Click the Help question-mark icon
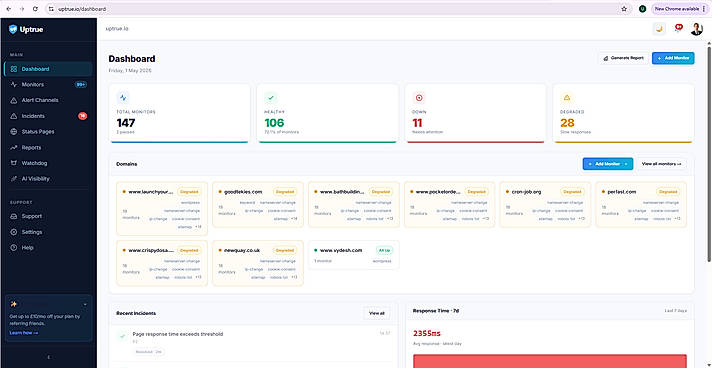 [x=14, y=248]
